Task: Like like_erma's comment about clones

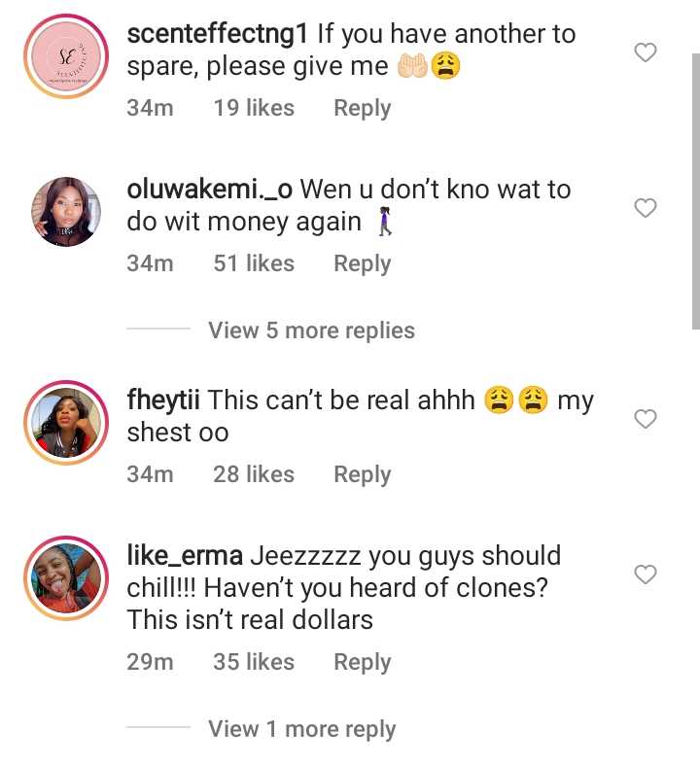Action: [x=646, y=574]
